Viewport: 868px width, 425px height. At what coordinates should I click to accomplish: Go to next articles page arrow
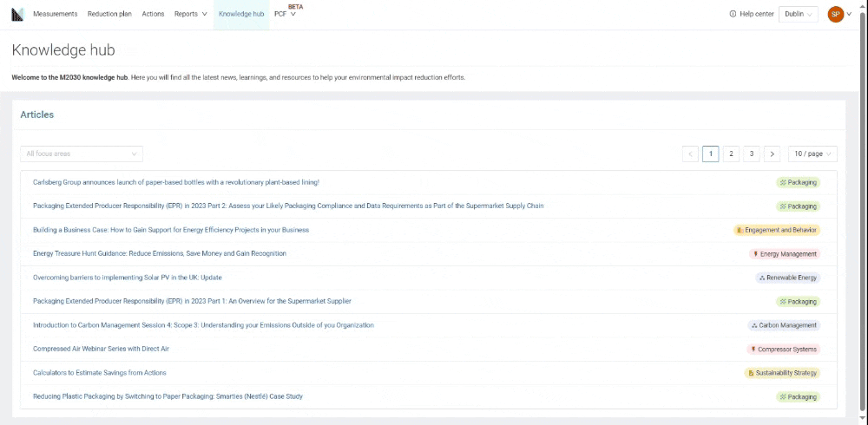click(773, 154)
